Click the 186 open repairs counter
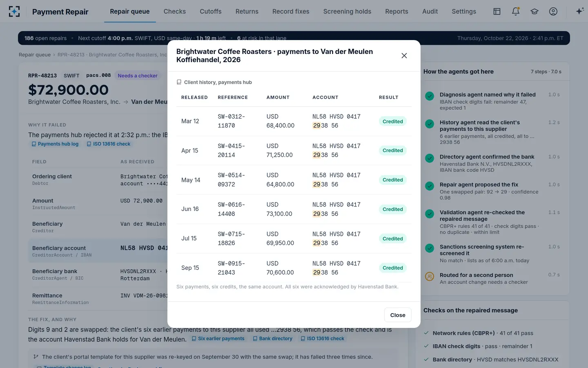This screenshot has width=588, height=368. [45, 38]
